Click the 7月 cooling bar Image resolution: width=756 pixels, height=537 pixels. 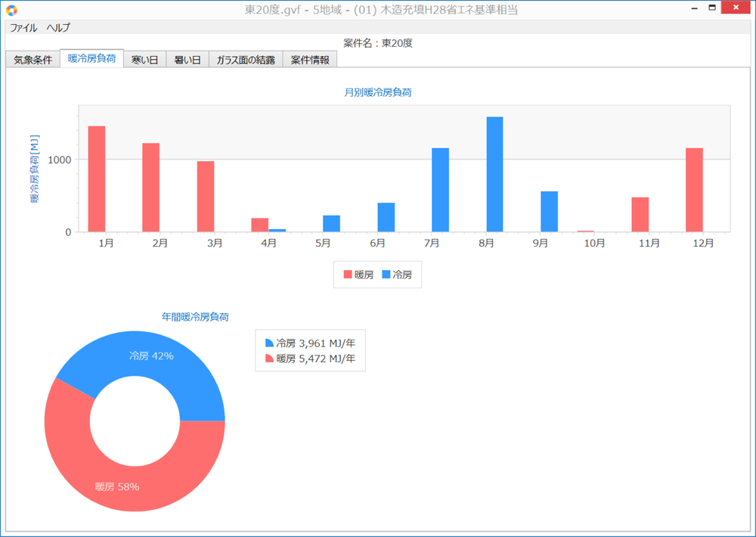click(x=440, y=190)
